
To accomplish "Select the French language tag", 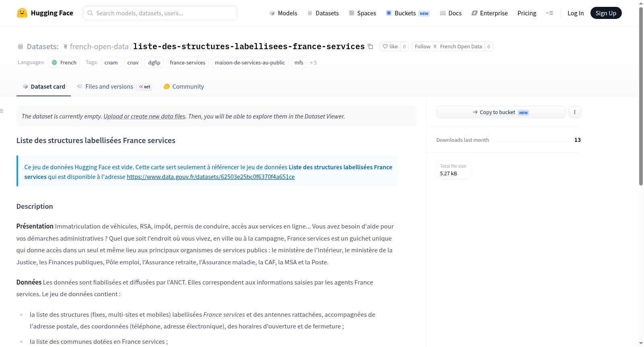I will [64, 62].
